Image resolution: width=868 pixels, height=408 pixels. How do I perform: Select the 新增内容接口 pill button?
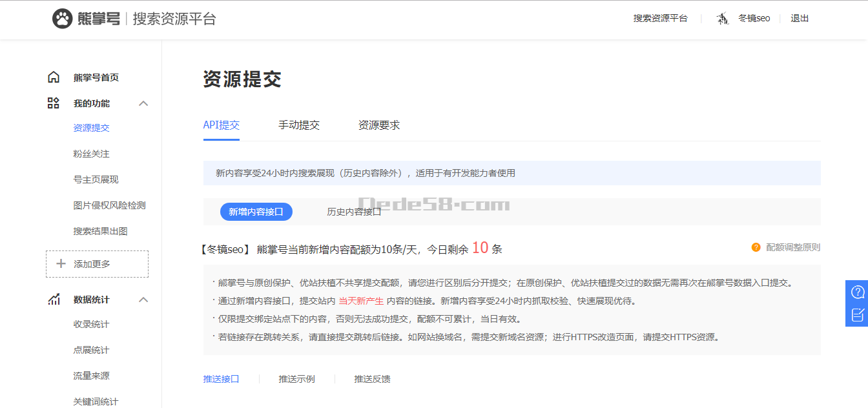point(256,212)
